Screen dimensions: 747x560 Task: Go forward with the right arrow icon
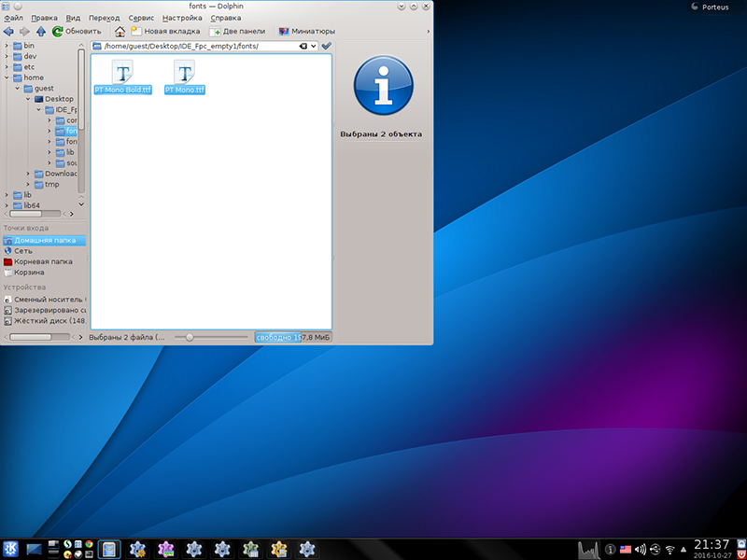click(x=24, y=32)
